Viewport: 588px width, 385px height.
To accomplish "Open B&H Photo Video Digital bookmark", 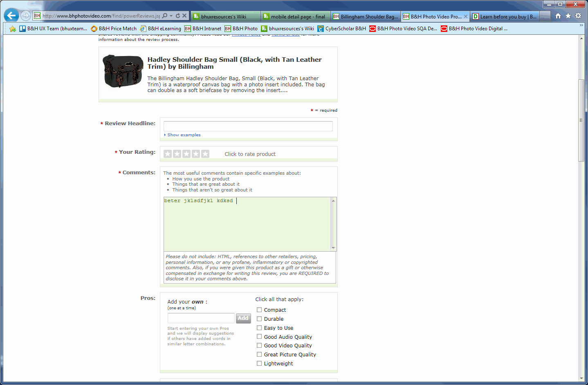I will [474, 29].
